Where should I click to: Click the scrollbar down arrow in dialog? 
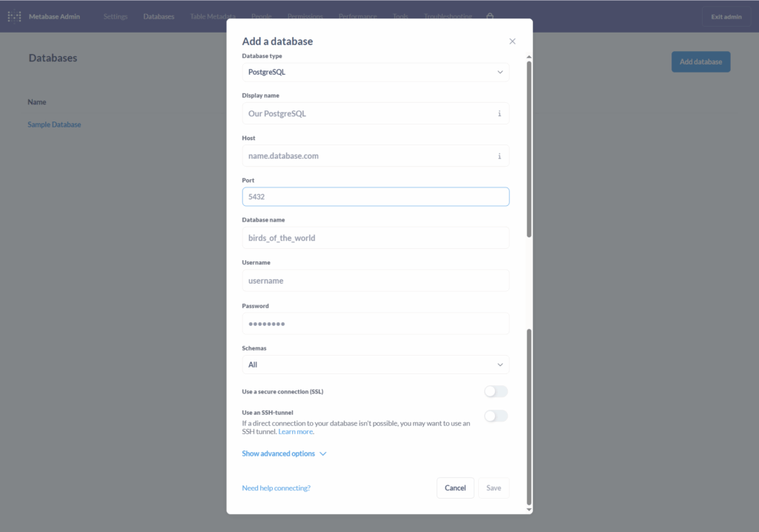click(528, 509)
